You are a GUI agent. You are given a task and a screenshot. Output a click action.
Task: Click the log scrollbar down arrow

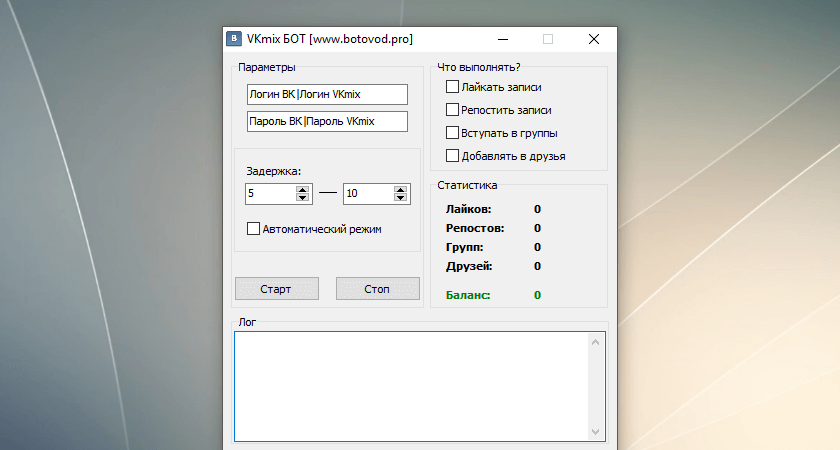coord(595,431)
